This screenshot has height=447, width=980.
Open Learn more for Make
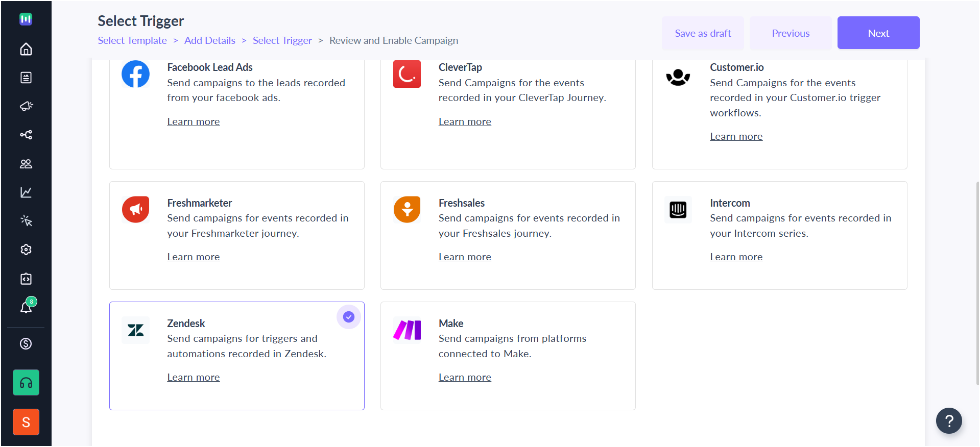465,377
